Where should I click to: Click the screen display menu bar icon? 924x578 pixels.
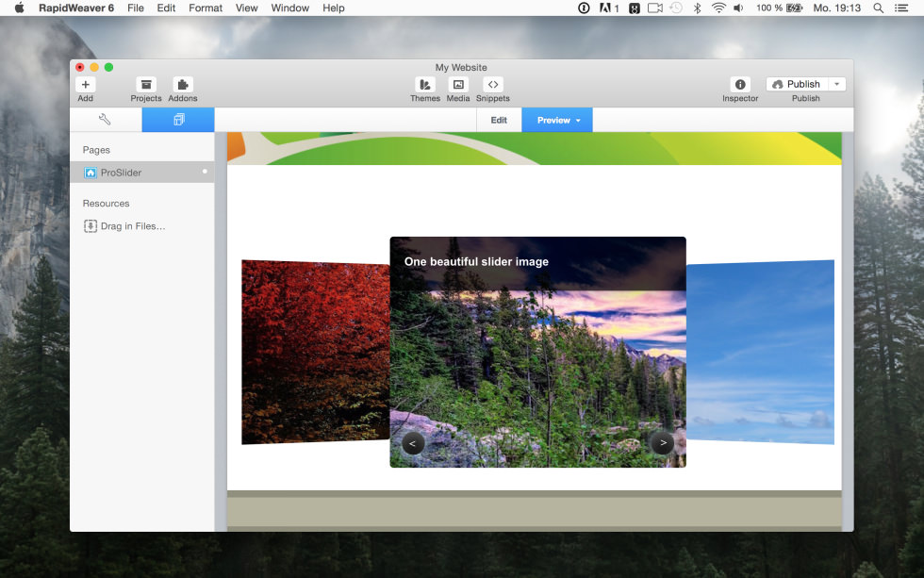coord(655,8)
